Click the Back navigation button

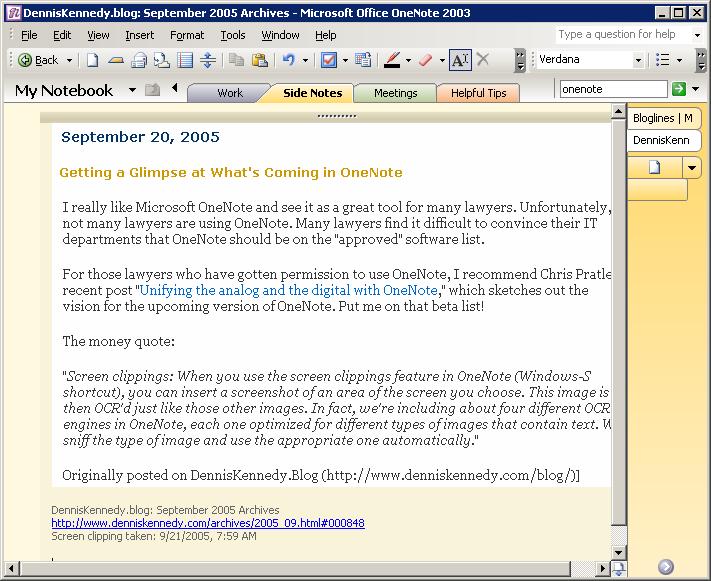click(x=38, y=60)
